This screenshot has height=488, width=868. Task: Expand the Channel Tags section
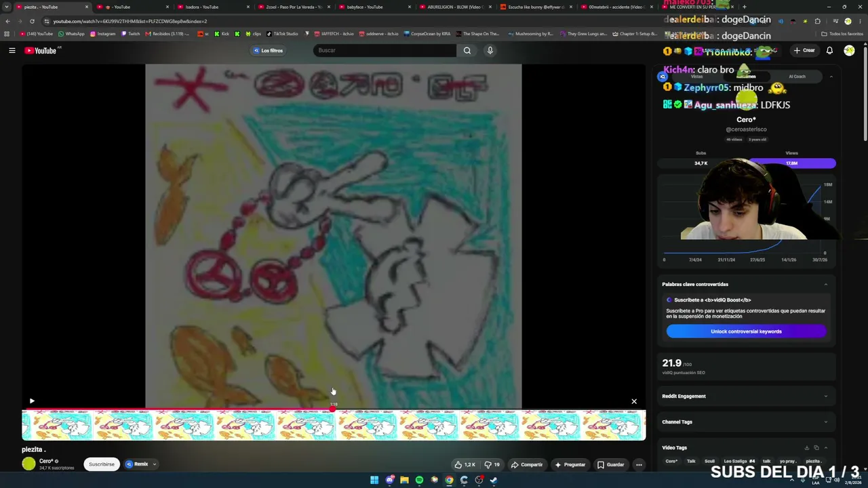click(x=825, y=422)
